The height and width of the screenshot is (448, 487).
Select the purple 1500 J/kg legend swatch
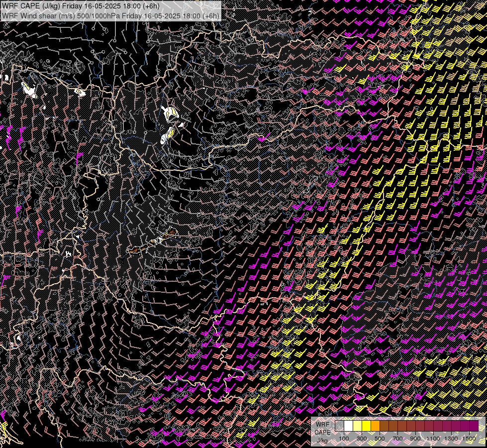pyautogui.click(x=474, y=426)
